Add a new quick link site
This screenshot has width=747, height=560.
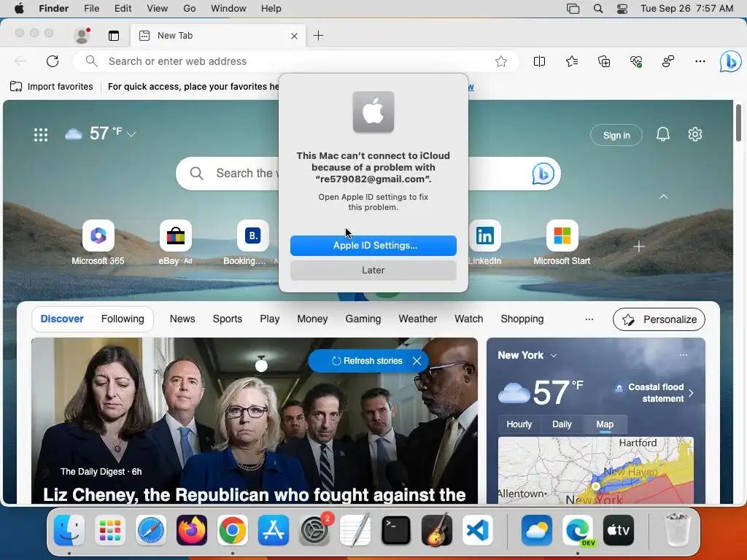(639, 246)
